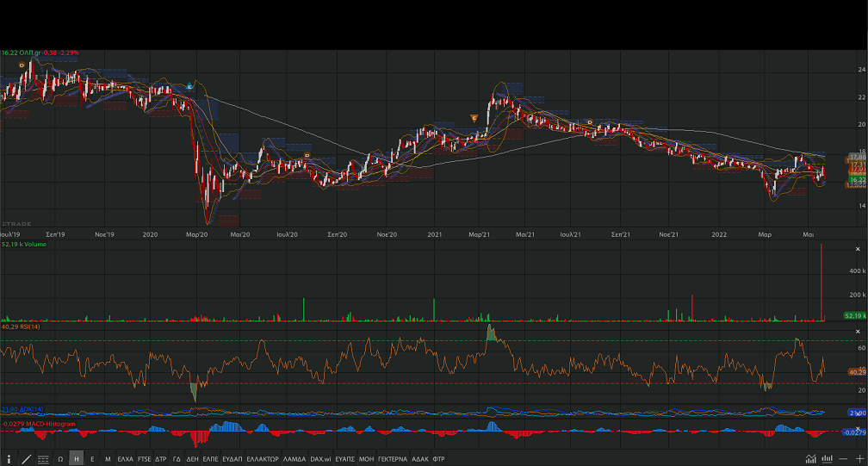Load the DAX.wi chart
868x466 pixels.
pyautogui.click(x=319, y=459)
